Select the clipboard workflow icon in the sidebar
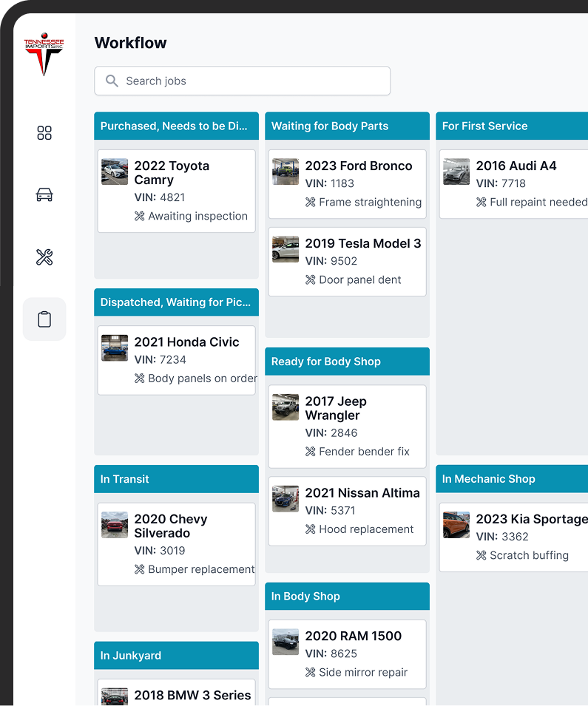 (44, 319)
